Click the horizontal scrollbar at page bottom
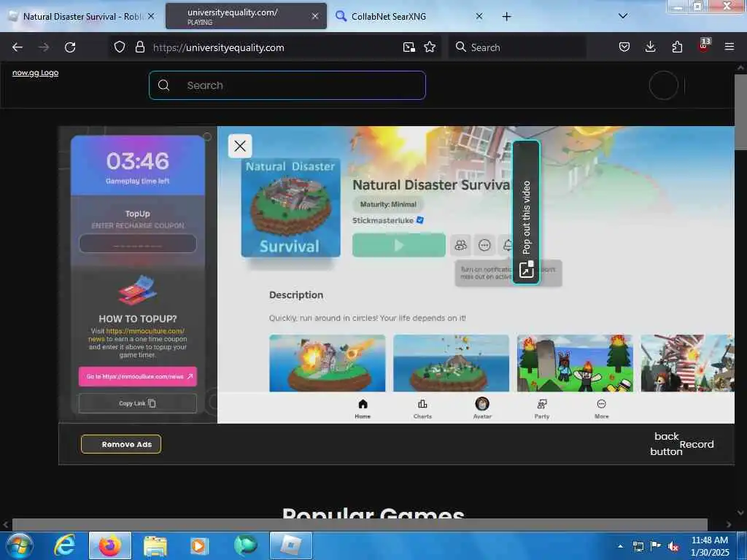 [x=360, y=525]
